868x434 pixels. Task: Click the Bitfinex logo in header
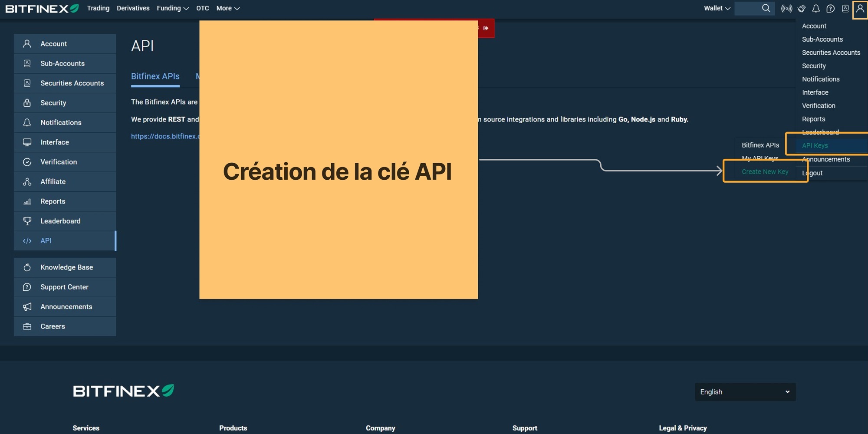[x=42, y=8]
